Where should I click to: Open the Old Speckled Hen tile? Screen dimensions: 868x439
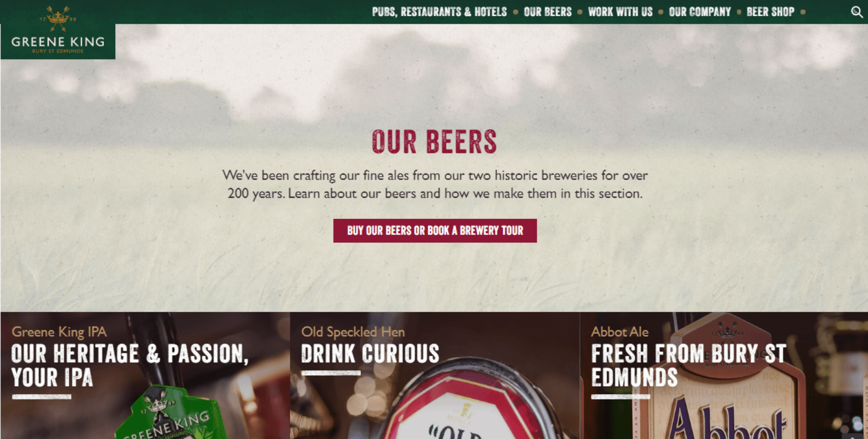pyautogui.click(x=435, y=375)
